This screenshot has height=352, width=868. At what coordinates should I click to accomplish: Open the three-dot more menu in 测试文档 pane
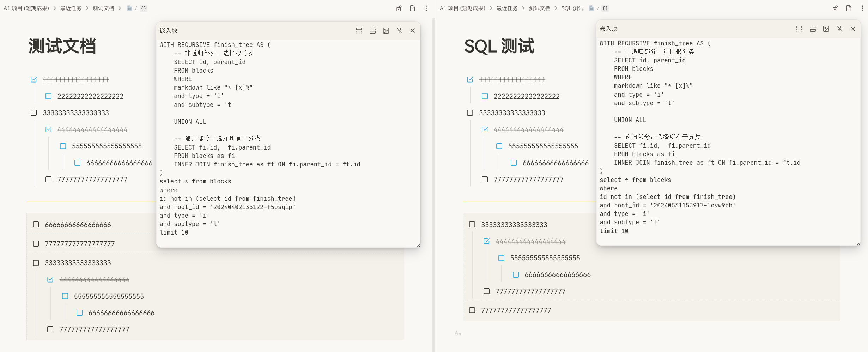426,8
